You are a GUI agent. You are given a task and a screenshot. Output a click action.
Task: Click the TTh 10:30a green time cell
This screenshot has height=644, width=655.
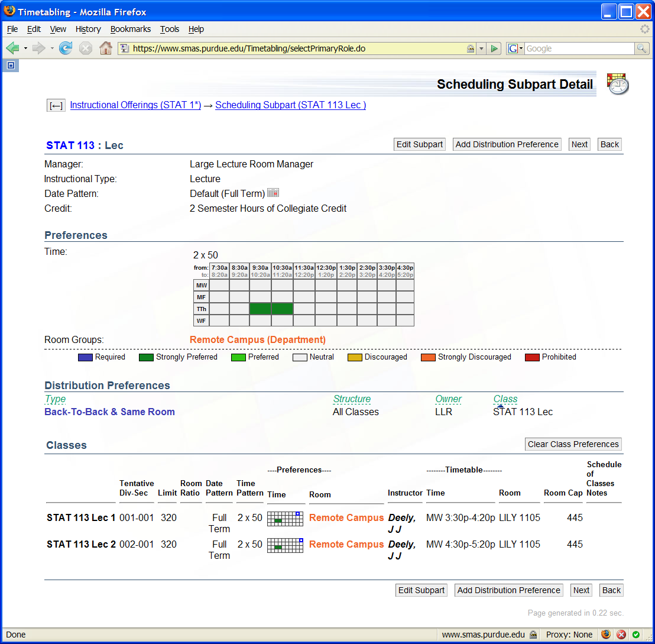[283, 309]
